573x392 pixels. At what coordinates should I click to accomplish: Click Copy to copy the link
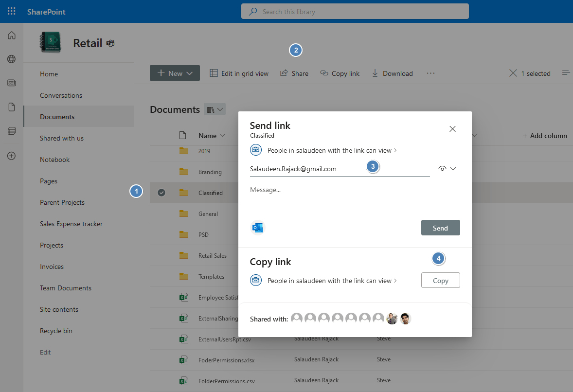click(440, 280)
